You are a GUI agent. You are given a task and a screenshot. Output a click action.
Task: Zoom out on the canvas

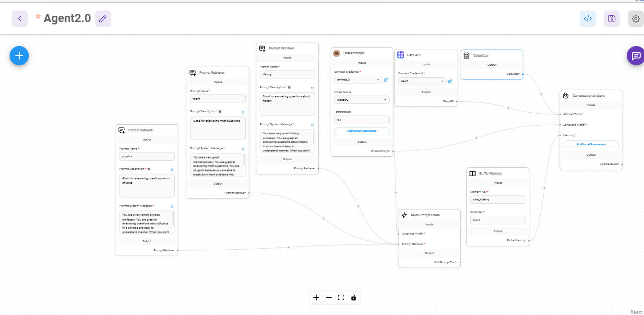tap(329, 297)
